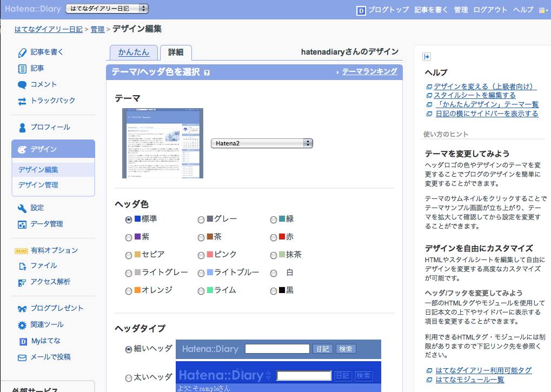This screenshot has height=392, width=551.
Task: Click the chart icon for アクセス解析
Action: [22, 282]
